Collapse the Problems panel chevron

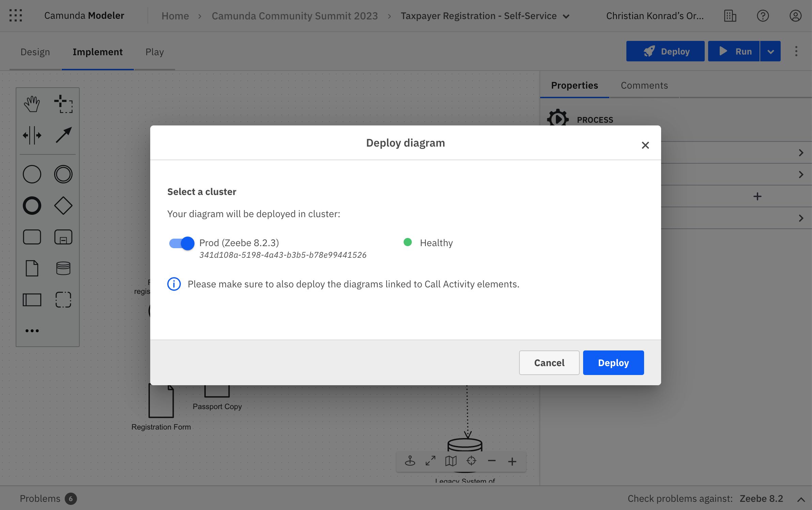[x=801, y=498]
